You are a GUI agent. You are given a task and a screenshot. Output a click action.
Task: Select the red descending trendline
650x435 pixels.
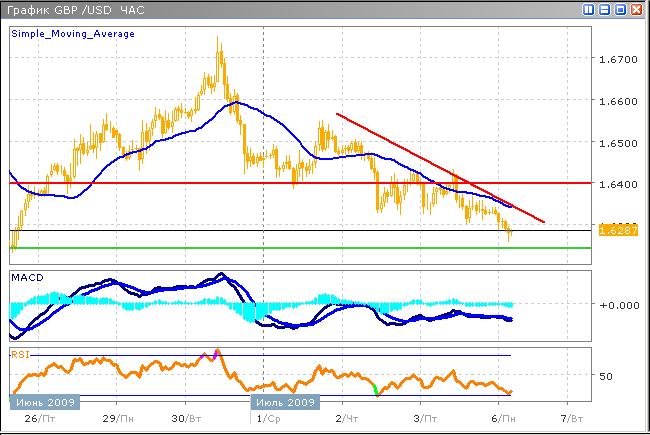[x=439, y=168]
